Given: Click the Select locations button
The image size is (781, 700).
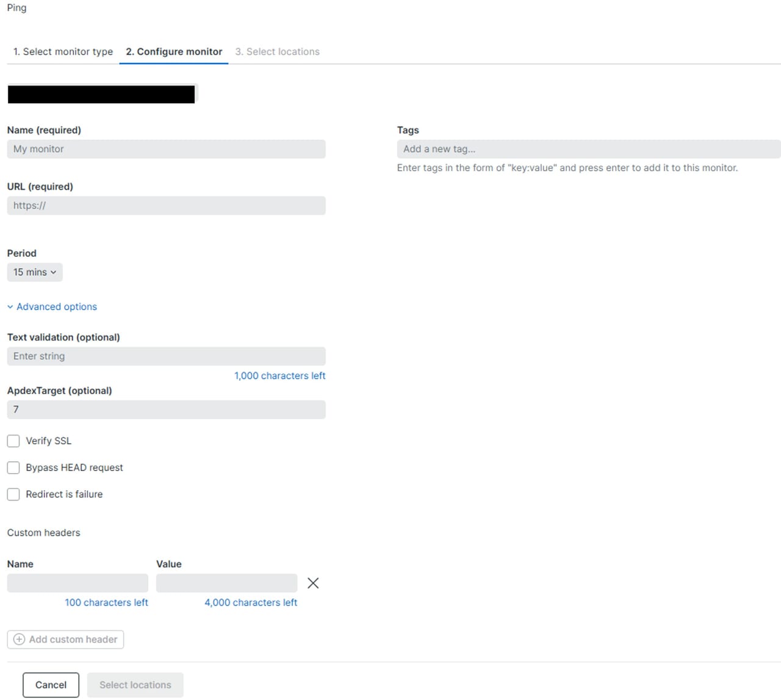Looking at the screenshot, I should [135, 685].
